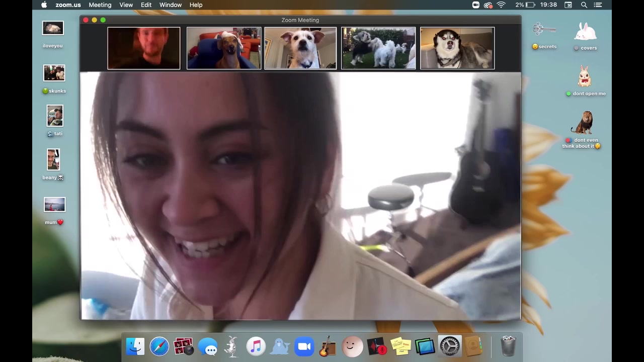
Task: Select the skunks desktop file
Action: pyautogui.click(x=54, y=79)
